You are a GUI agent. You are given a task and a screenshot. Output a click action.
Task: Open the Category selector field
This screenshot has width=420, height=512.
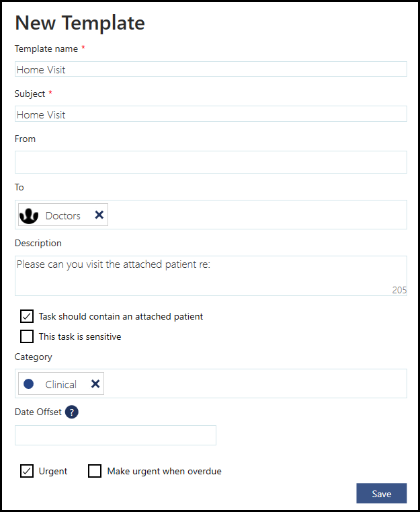255,383
